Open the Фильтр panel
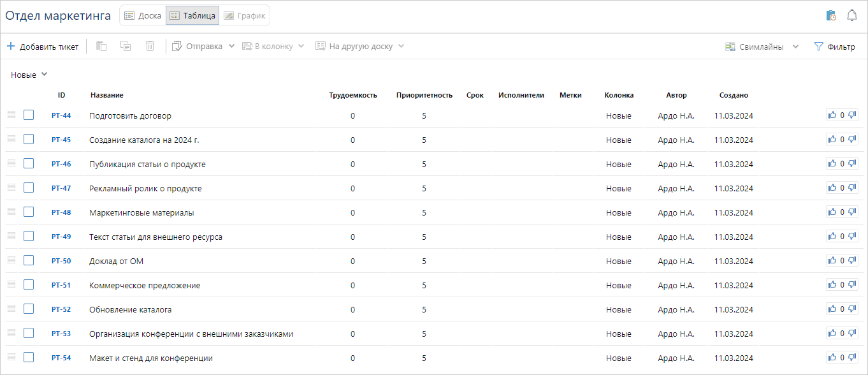Viewport: 868px width, 375px height. [x=834, y=47]
